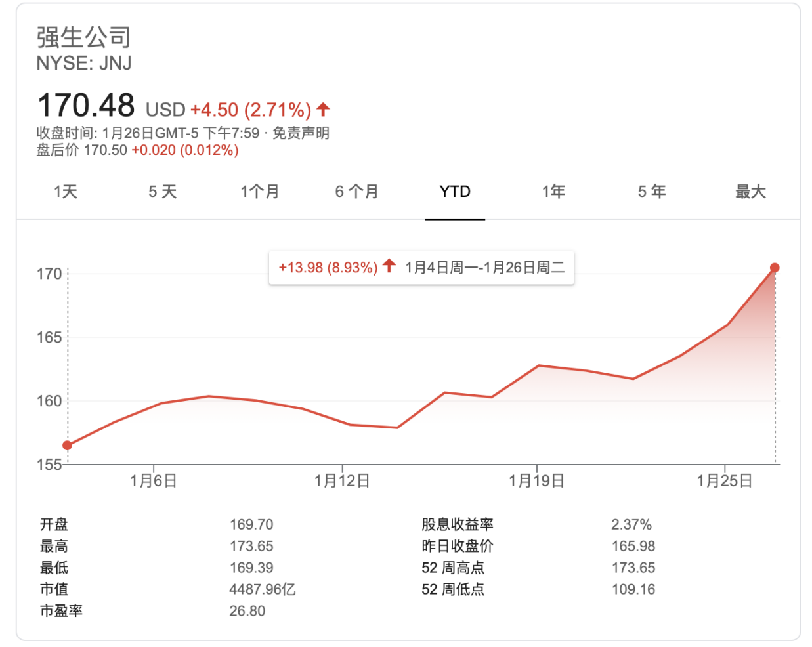Click the 1月12日 axis label
Viewport: 812px width, 647px height.
[342, 481]
